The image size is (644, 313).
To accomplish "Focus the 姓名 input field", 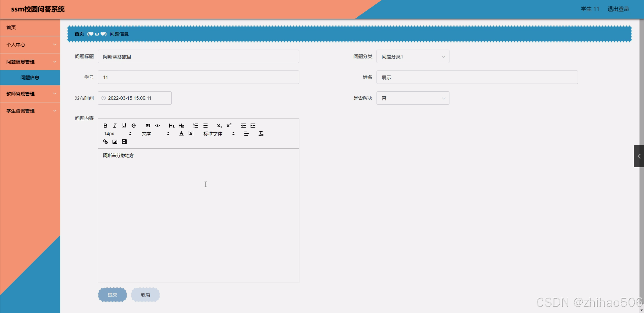I will tap(477, 77).
